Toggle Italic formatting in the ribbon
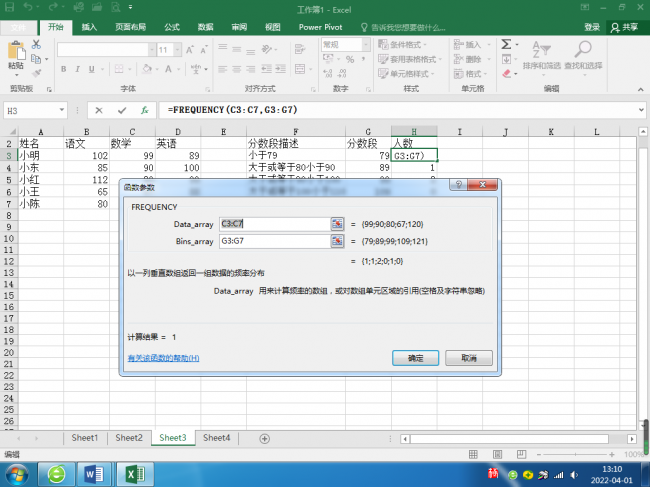 [78, 69]
